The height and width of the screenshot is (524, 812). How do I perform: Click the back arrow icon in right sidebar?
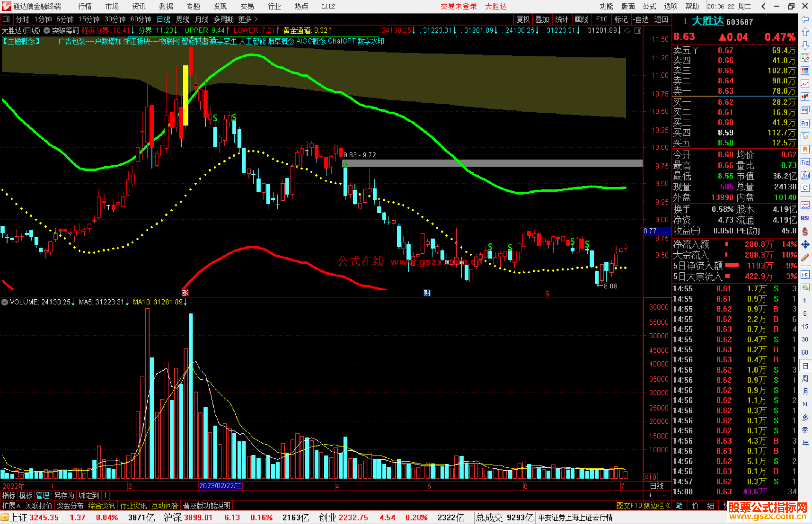tap(805, 19)
